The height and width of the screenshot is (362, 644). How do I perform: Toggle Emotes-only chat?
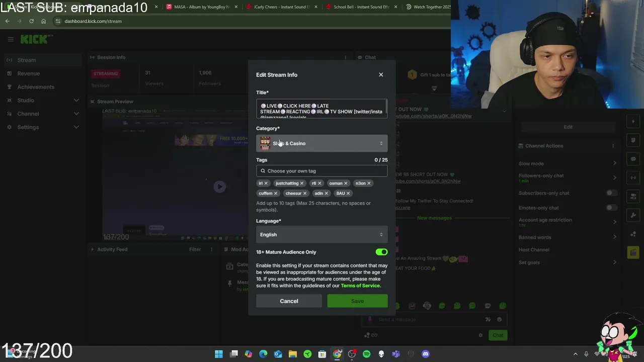tap(611, 208)
